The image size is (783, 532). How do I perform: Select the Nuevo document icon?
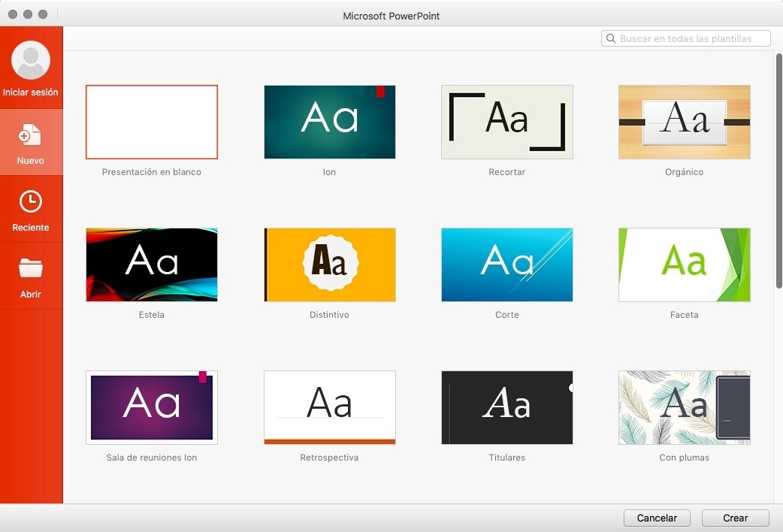(30, 135)
